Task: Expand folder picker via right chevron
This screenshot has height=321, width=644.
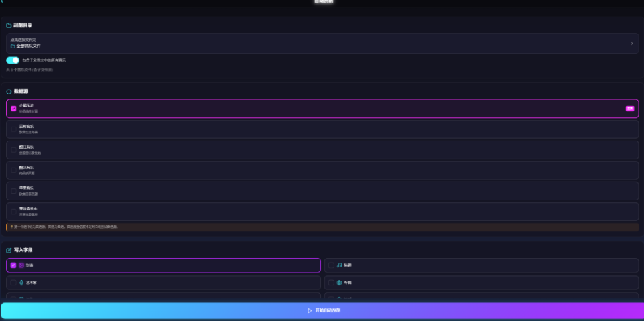Action: click(x=631, y=44)
